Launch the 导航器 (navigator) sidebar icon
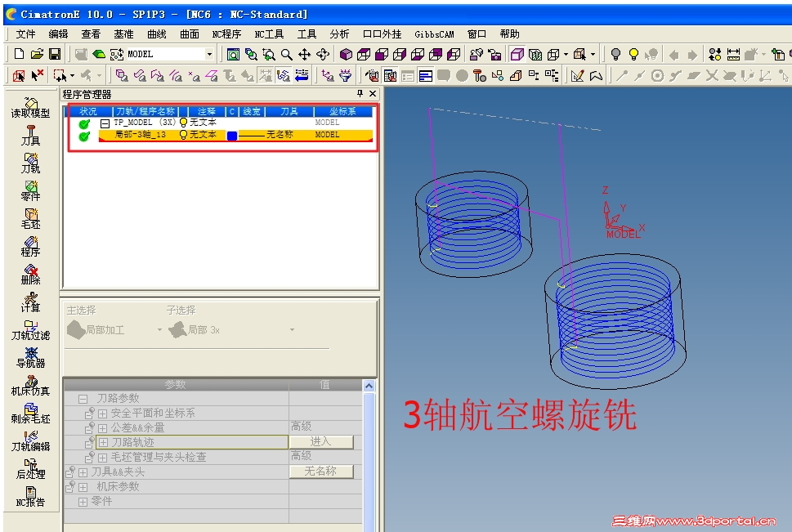This screenshot has width=792, height=532. coord(31,358)
